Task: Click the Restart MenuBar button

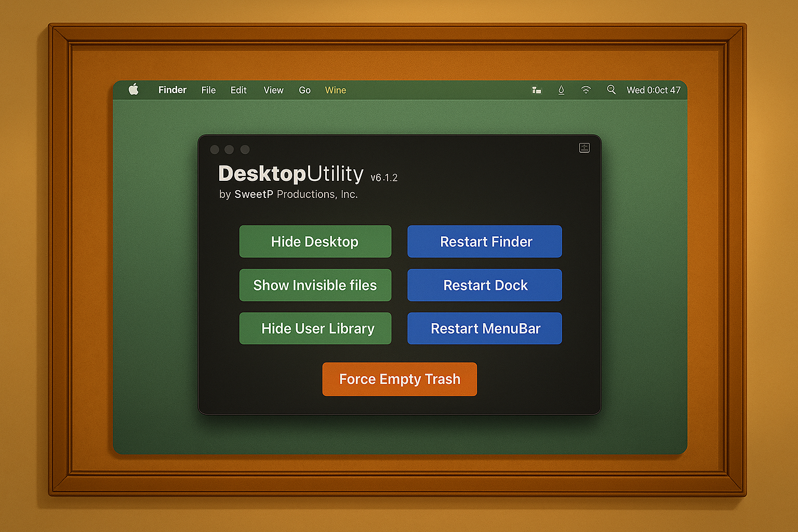Action: click(x=484, y=328)
